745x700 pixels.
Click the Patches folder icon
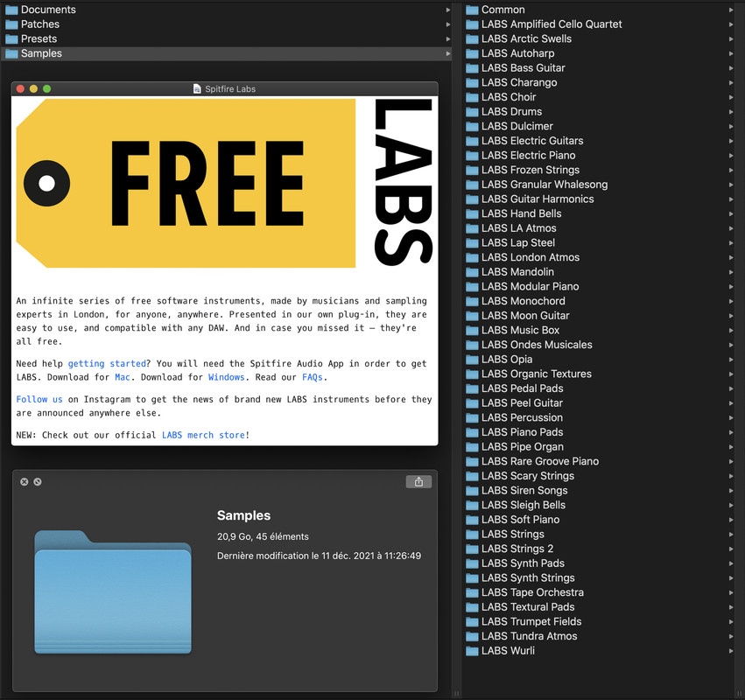click(11, 24)
